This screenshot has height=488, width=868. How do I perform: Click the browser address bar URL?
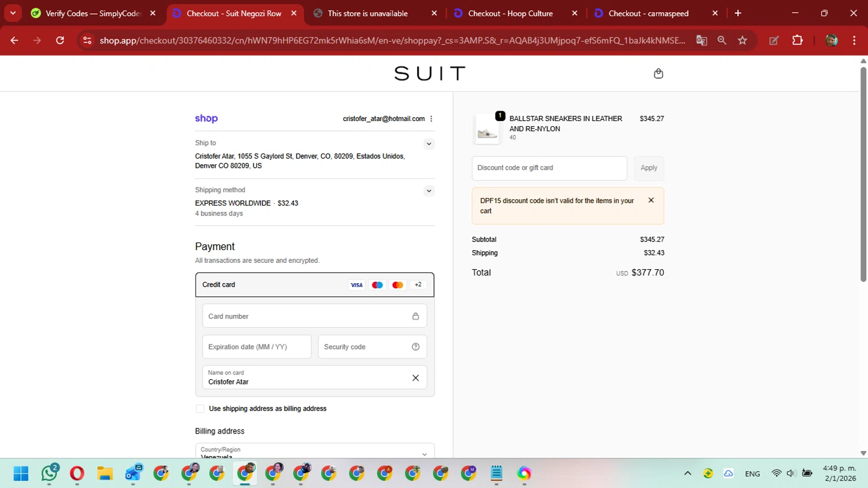coord(392,40)
